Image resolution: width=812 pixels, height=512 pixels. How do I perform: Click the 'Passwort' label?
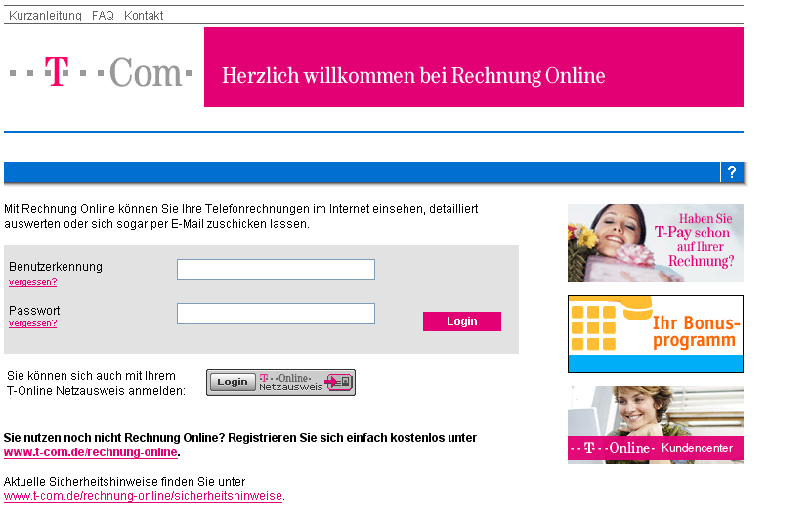34,311
